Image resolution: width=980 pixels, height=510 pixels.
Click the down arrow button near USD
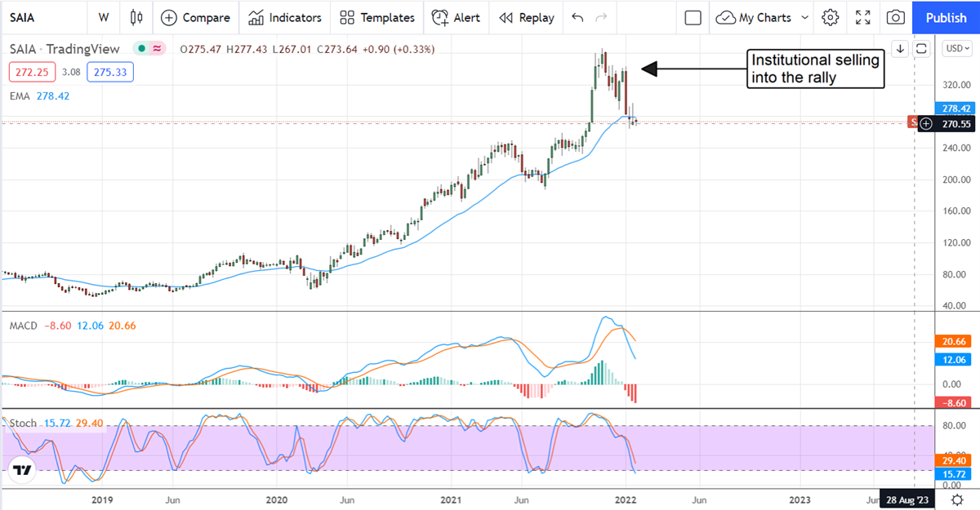[900, 48]
